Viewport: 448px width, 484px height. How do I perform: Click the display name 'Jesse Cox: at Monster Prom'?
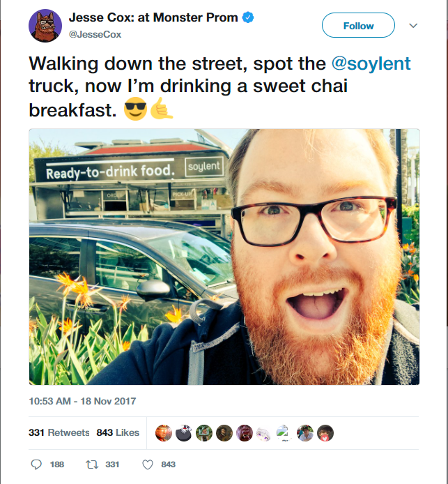pyautogui.click(x=153, y=17)
